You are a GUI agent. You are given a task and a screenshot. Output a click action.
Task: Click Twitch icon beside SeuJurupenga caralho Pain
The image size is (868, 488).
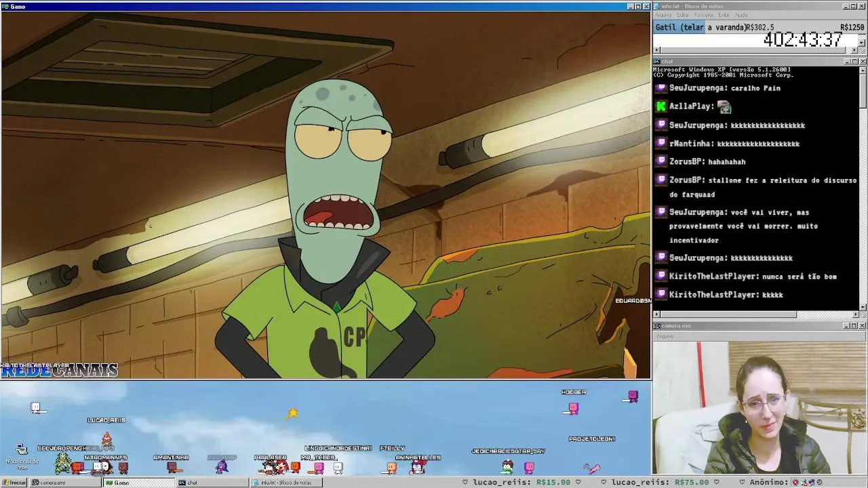pyautogui.click(x=661, y=87)
